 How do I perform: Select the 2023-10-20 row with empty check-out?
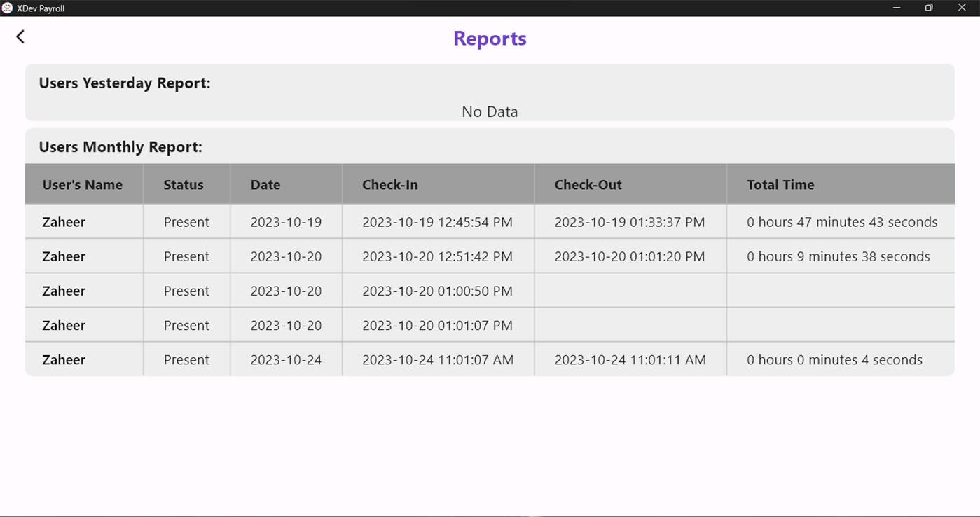[x=489, y=290]
